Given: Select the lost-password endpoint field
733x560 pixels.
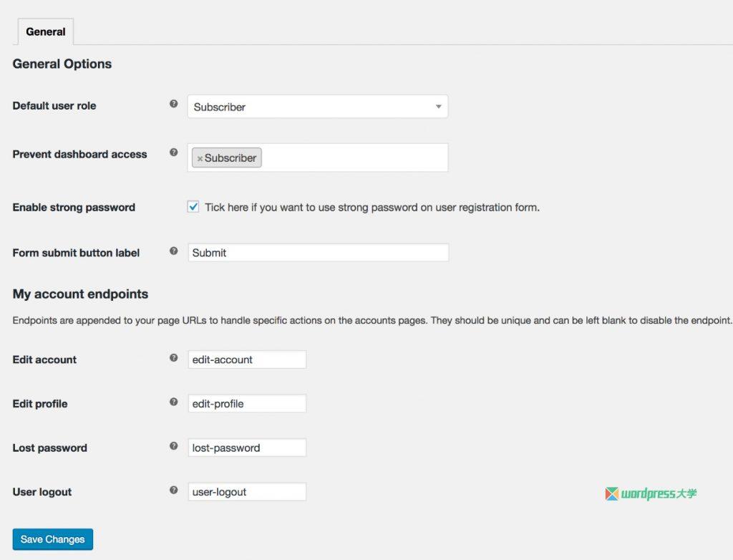Looking at the screenshot, I should pos(246,448).
